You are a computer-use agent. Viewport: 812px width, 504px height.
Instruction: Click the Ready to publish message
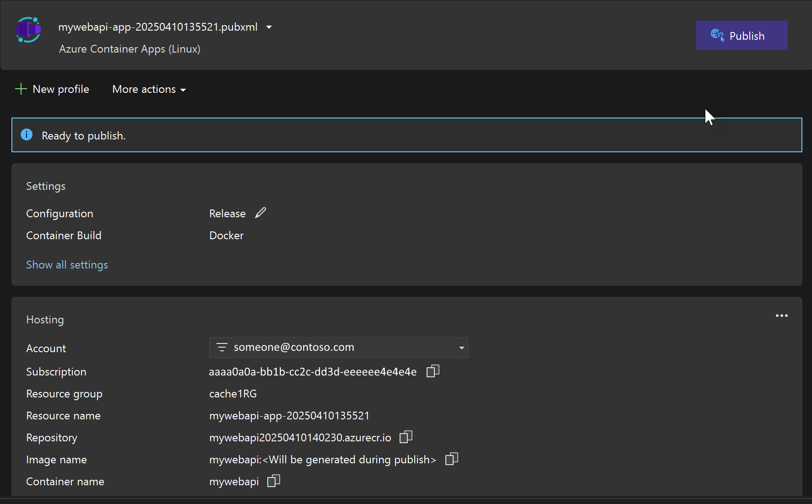click(83, 136)
